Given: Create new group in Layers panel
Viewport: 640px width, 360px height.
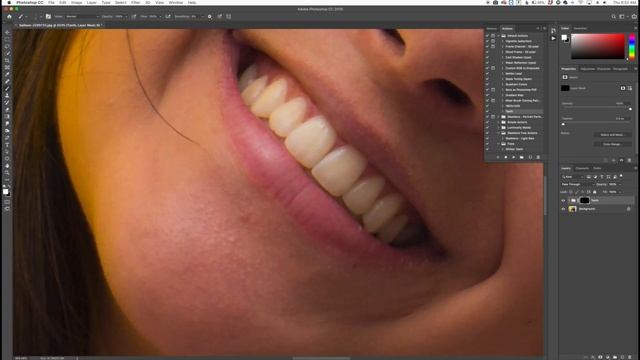Looking at the screenshot, I should pyautogui.click(x=615, y=357).
